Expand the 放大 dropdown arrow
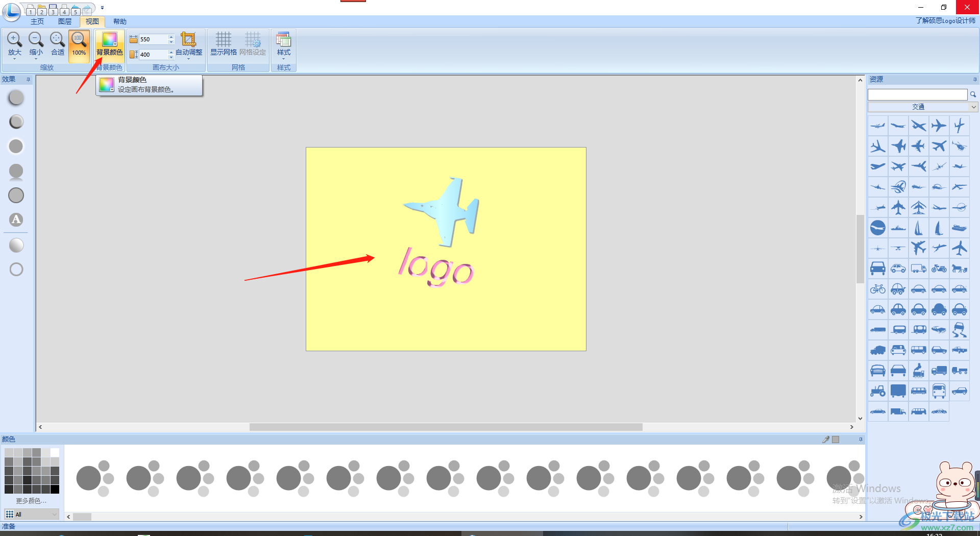 tap(14, 59)
